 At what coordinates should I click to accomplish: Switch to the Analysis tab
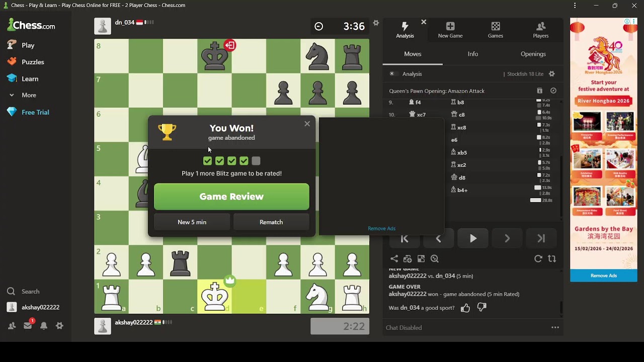click(405, 30)
